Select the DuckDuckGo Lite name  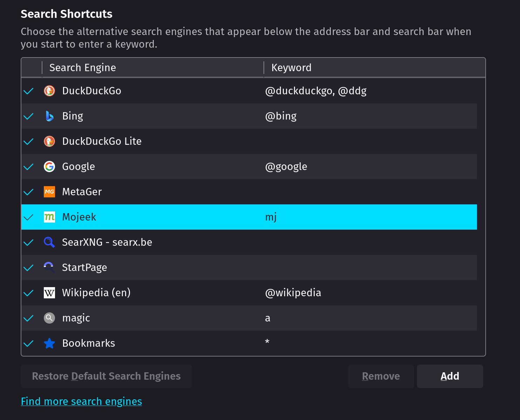tap(102, 141)
